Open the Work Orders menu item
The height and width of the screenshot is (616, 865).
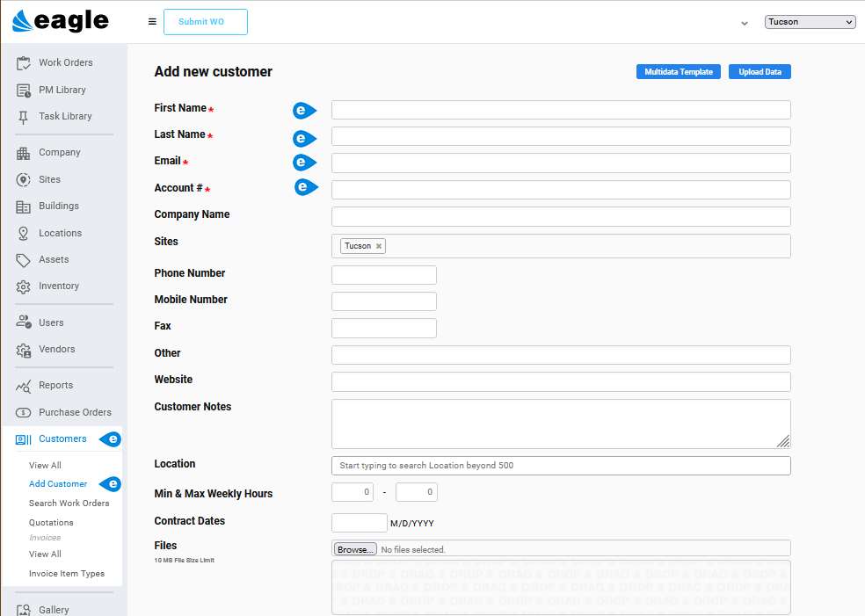[x=66, y=63]
